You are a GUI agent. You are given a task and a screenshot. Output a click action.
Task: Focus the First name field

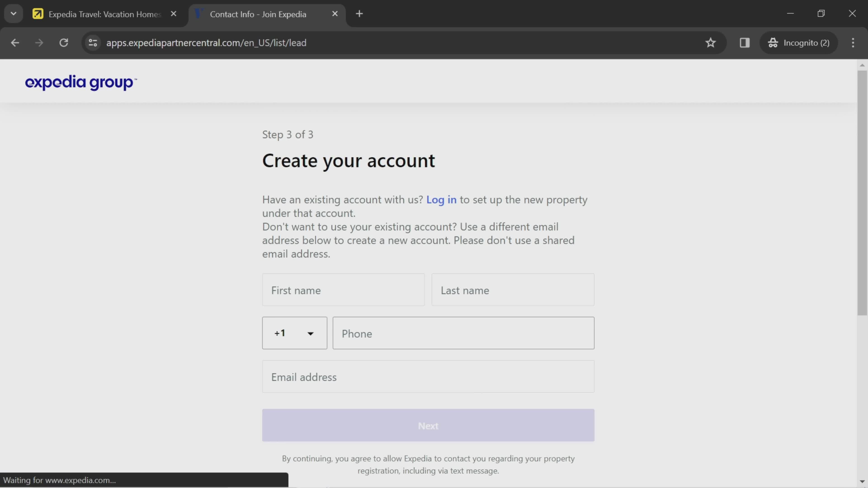coord(343,290)
